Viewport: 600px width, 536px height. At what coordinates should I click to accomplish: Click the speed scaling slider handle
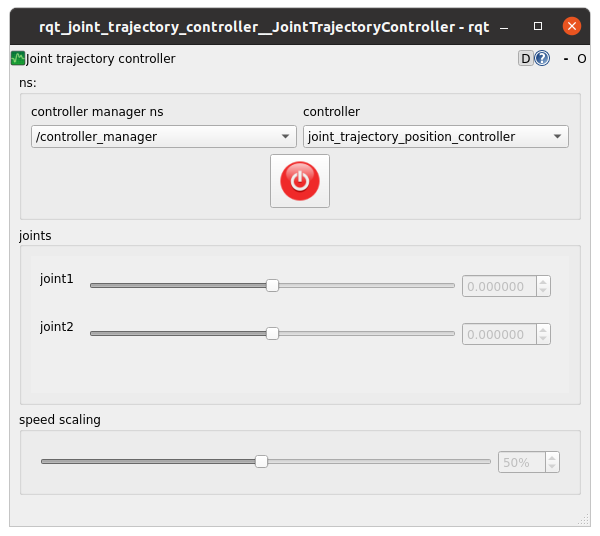click(261, 461)
